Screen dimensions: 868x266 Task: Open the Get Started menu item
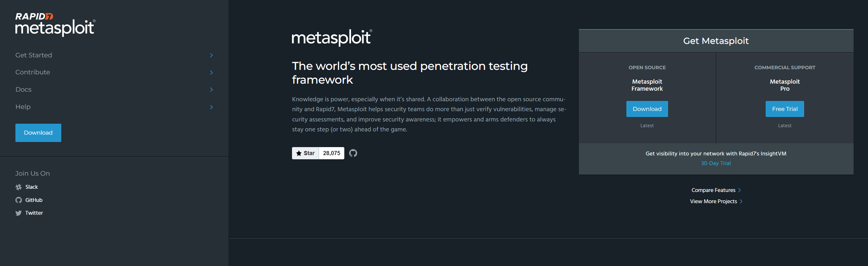[34, 55]
